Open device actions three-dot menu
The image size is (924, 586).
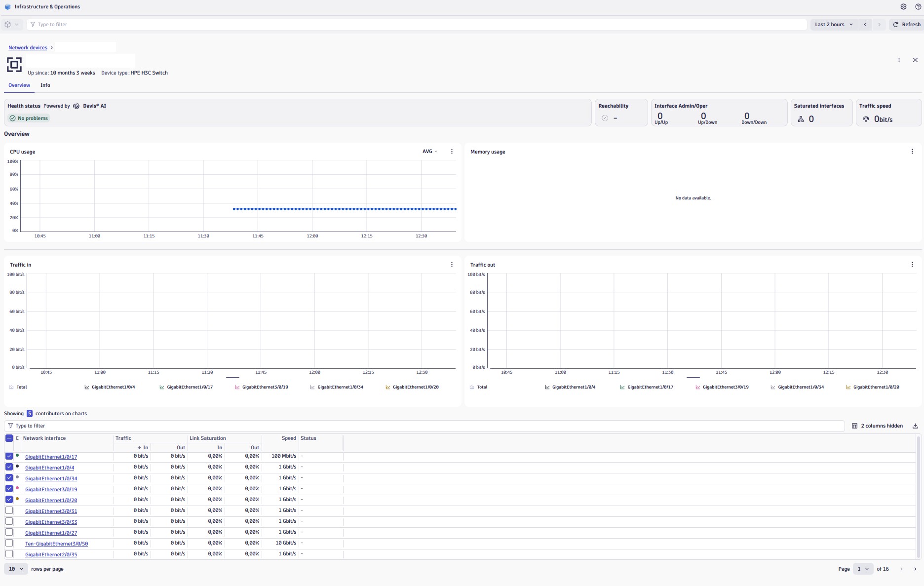click(899, 60)
